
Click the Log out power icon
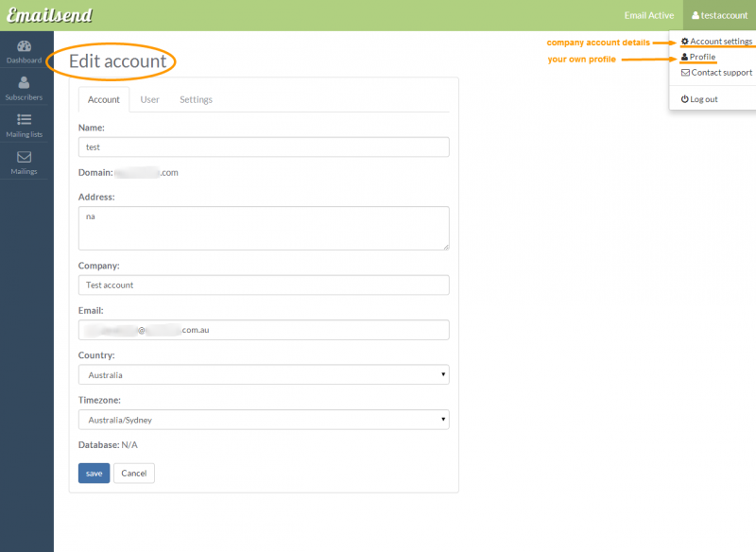(683, 98)
